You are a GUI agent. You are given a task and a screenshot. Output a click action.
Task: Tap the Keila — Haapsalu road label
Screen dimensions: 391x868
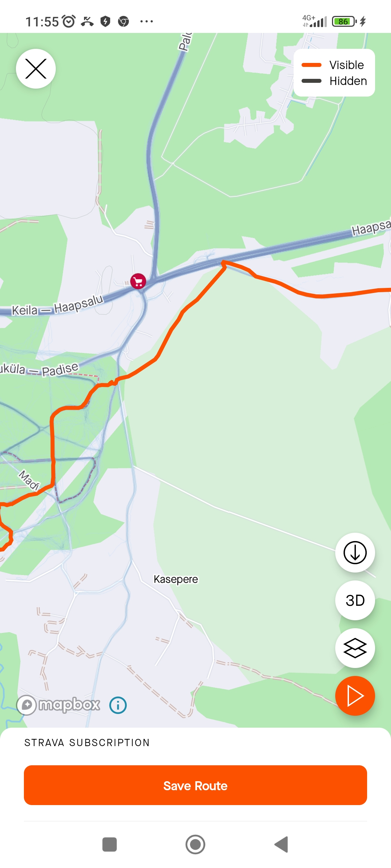tap(58, 306)
